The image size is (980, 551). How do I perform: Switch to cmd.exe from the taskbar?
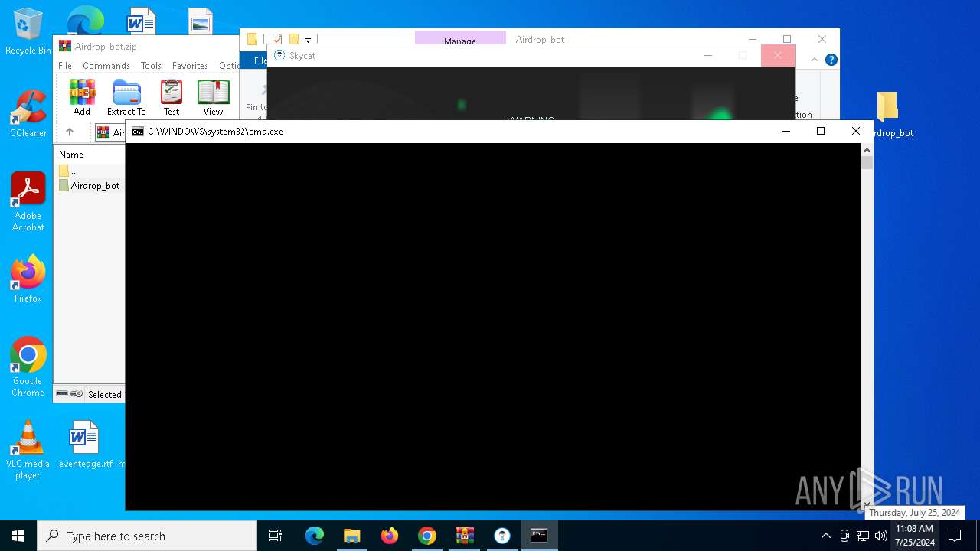(x=540, y=536)
